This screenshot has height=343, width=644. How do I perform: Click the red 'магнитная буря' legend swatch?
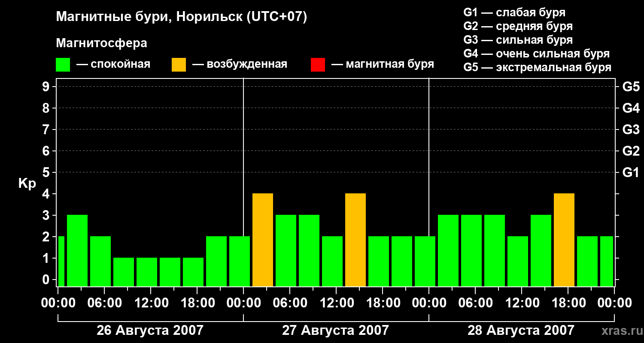(318, 65)
